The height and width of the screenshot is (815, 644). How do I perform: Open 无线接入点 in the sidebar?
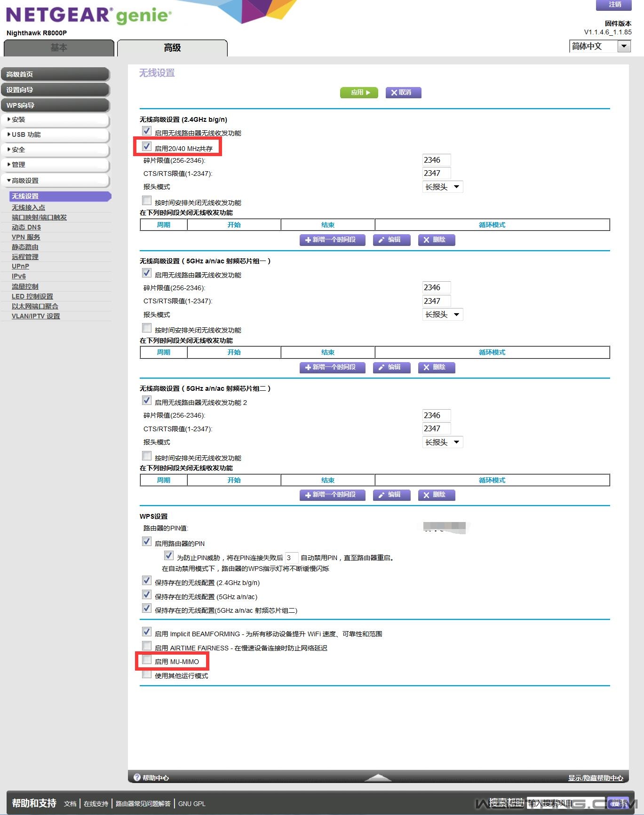(x=28, y=207)
